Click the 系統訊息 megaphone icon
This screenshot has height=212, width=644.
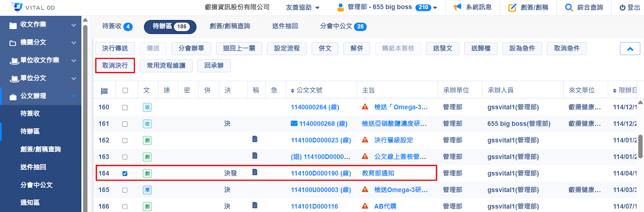pyautogui.click(x=457, y=7)
